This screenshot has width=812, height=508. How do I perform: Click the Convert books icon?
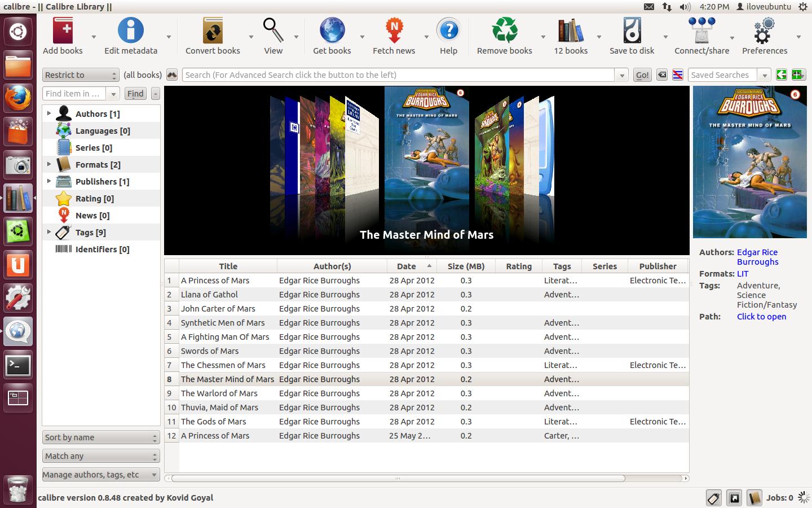[213, 30]
